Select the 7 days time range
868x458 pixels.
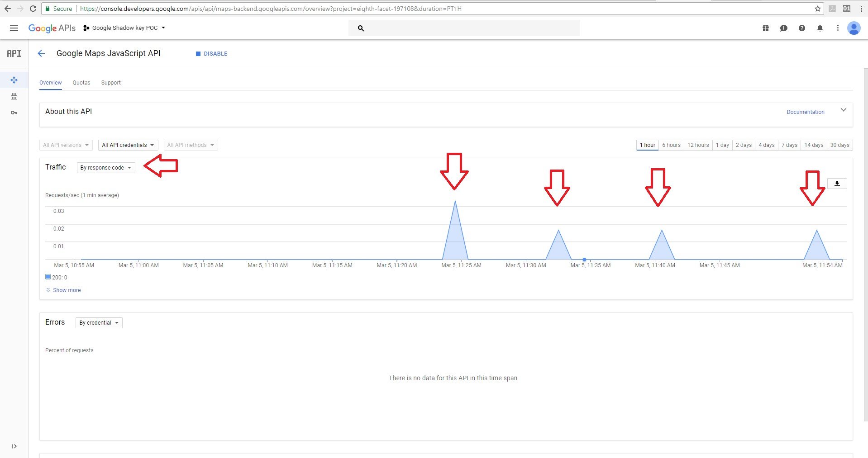(790, 145)
